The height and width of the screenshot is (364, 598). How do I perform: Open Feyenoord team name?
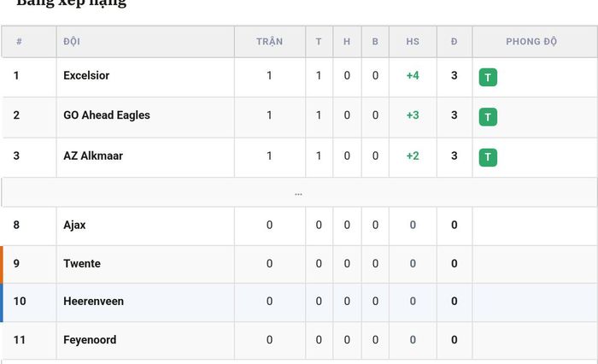(90, 339)
